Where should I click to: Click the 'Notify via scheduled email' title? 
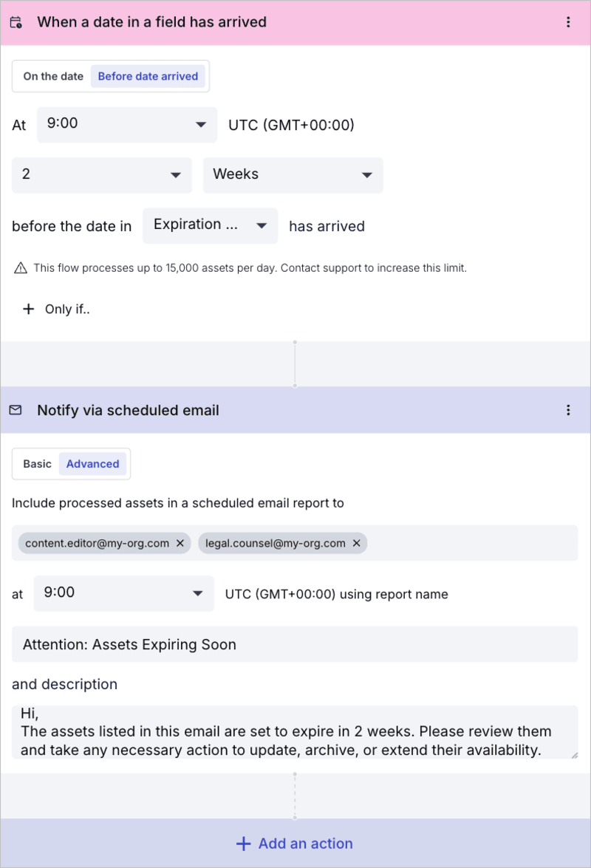click(128, 410)
